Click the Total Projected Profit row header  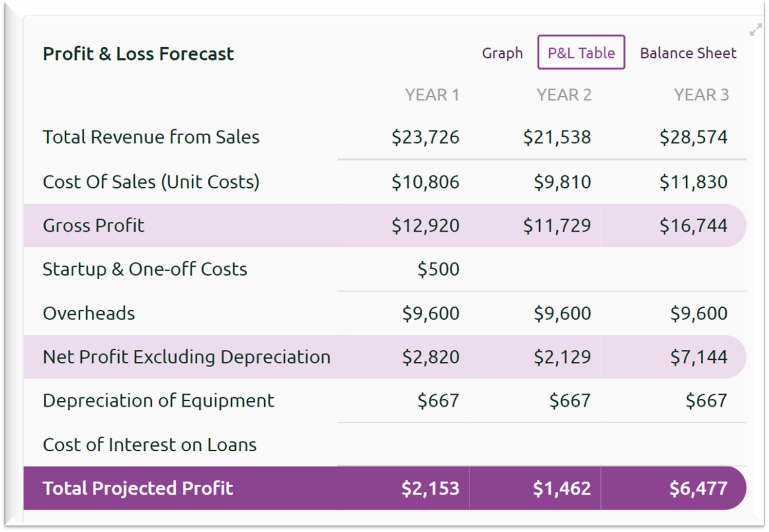[x=138, y=488]
